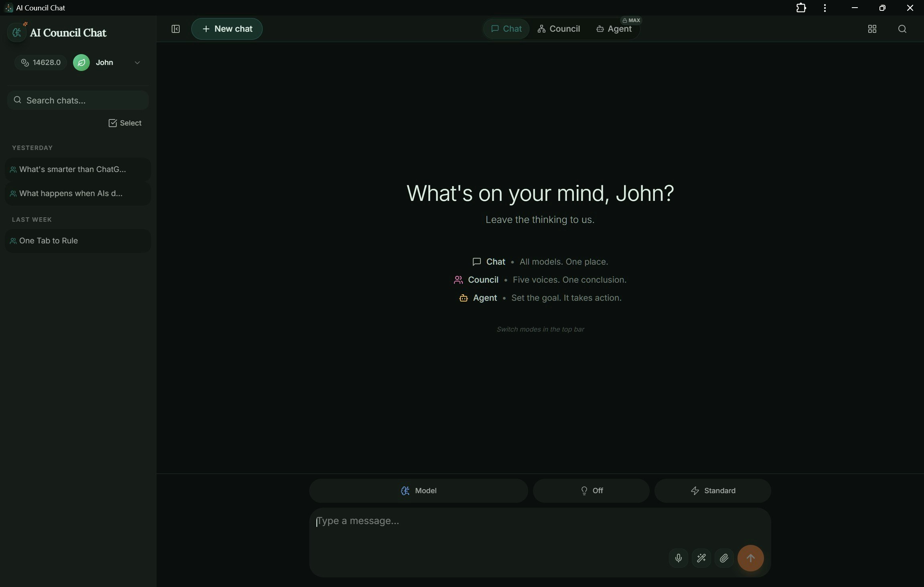Toggle the thinking Off lightbulb control
The image size is (924, 587).
pyautogui.click(x=591, y=490)
